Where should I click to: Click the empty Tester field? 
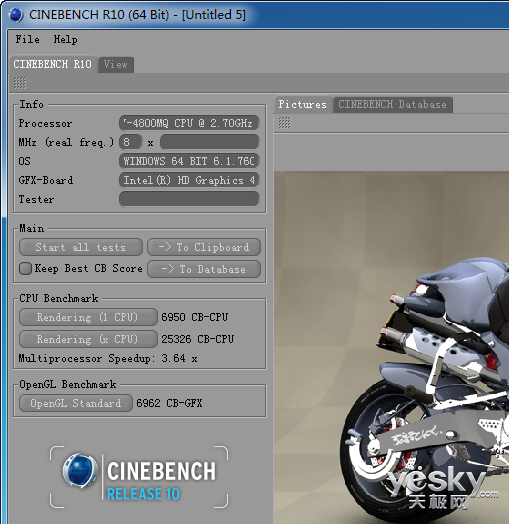189,199
